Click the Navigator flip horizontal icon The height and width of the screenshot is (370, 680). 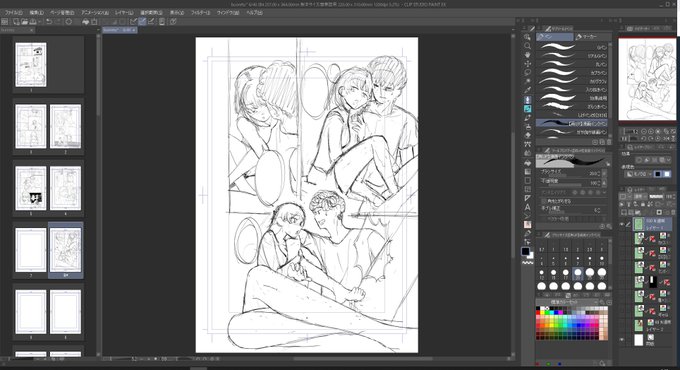(666, 138)
